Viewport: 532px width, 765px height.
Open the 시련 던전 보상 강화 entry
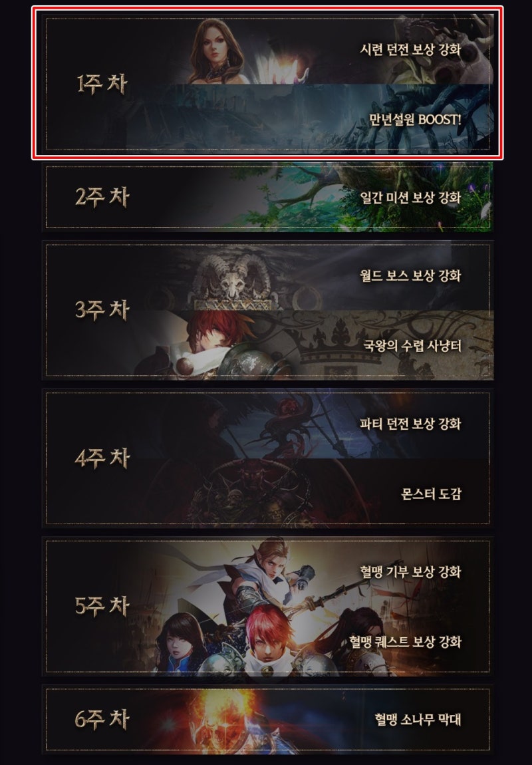coord(410,49)
